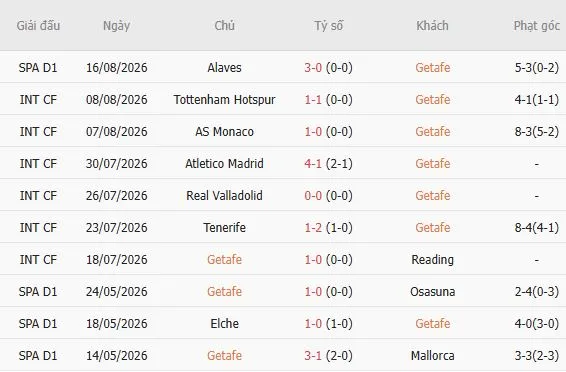Image resolution: width=566 pixels, height=372 pixels.
Task: Click Tottenham Hotspur team name
Action: pos(224,100)
